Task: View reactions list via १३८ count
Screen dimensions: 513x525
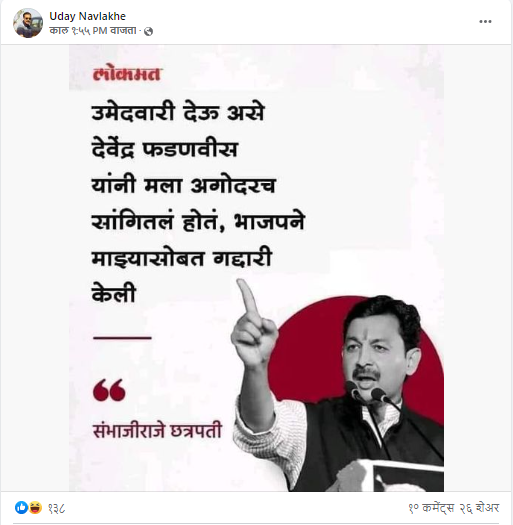Action: pyautogui.click(x=56, y=508)
